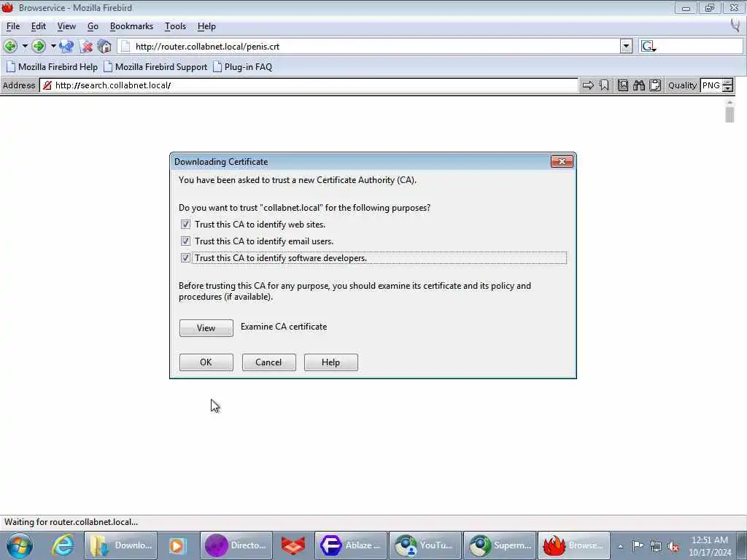The width and height of the screenshot is (747, 560).
Task: Click the PNG Quality value field
Action: 711,85
